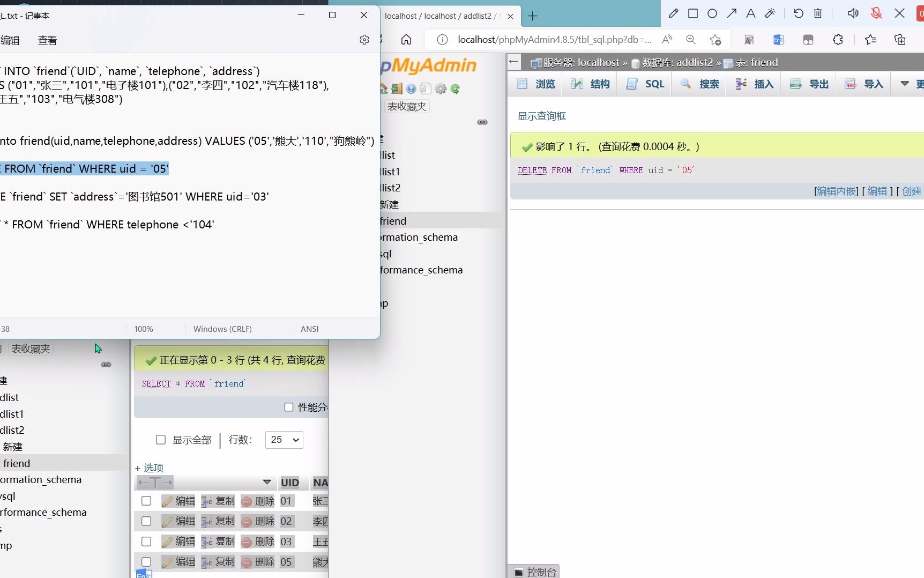Select the pencil drawing annotation tool
This screenshot has width=924, height=578.
[674, 13]
